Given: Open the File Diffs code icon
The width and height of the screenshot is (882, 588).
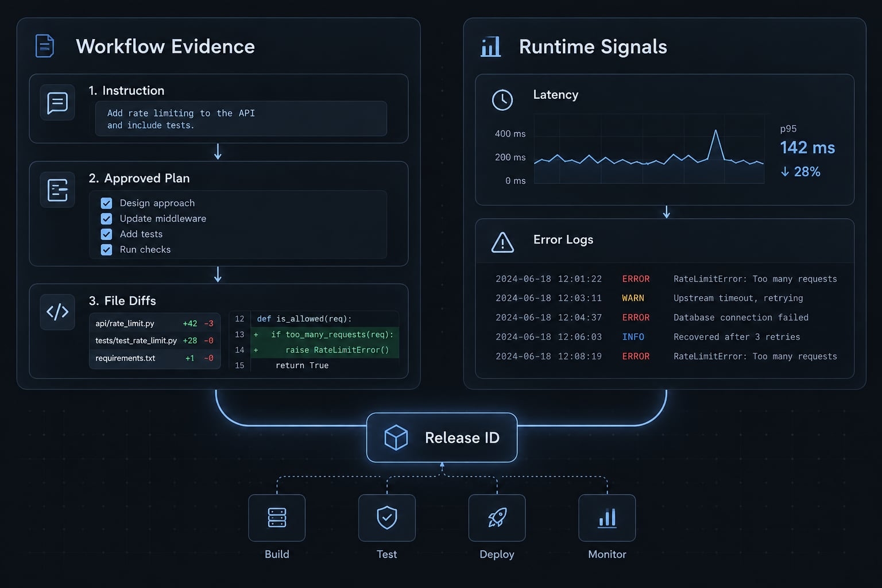Looking at the screenshot, I should [x=57, y=312].
